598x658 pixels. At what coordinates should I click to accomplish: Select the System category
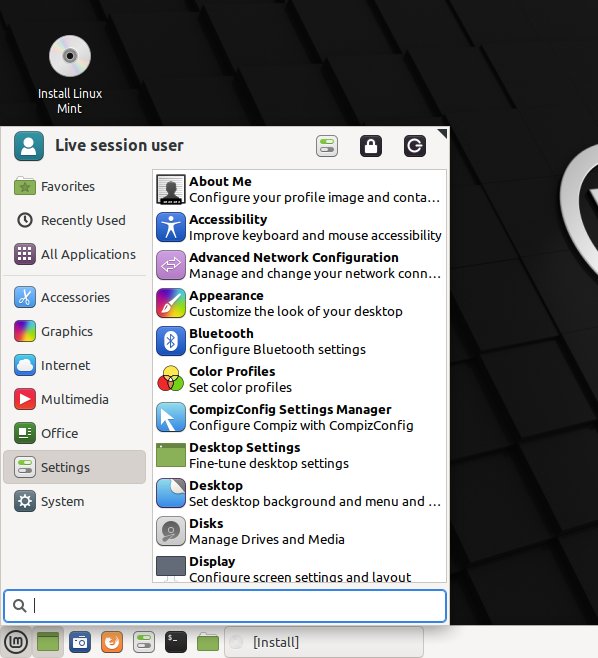75,501
